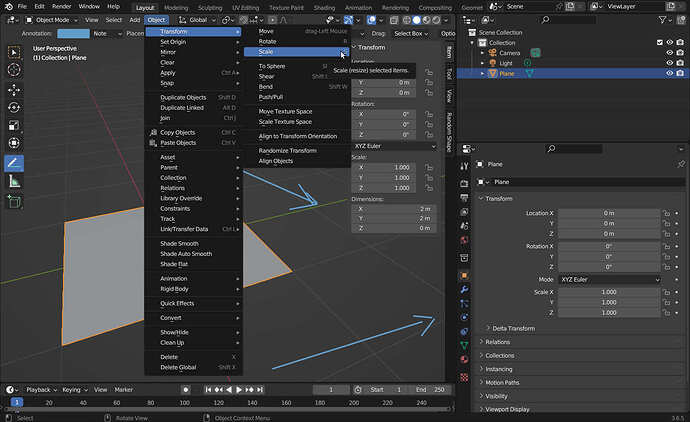Expand the Camera tree item

tap(482, 53)
